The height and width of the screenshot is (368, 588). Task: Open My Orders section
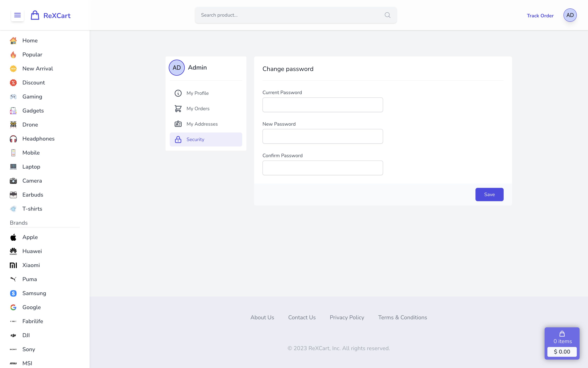[x=206, y=108]
